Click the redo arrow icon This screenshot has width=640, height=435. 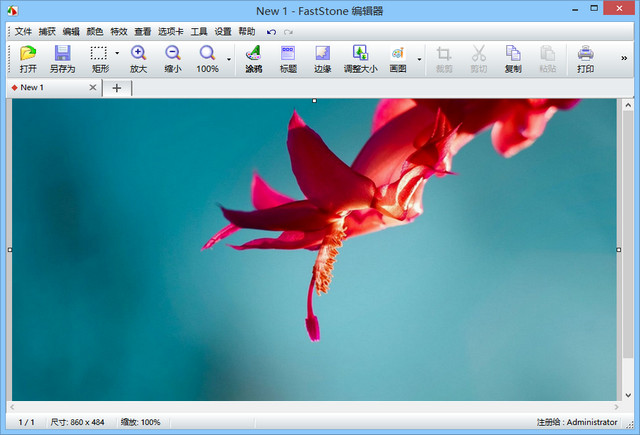coord(289,32)
